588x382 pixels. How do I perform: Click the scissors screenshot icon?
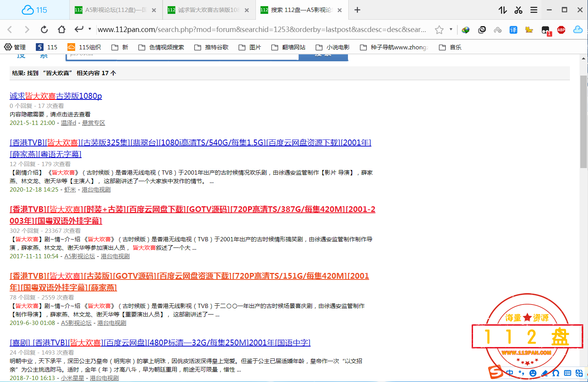click(x=518, y=10)
